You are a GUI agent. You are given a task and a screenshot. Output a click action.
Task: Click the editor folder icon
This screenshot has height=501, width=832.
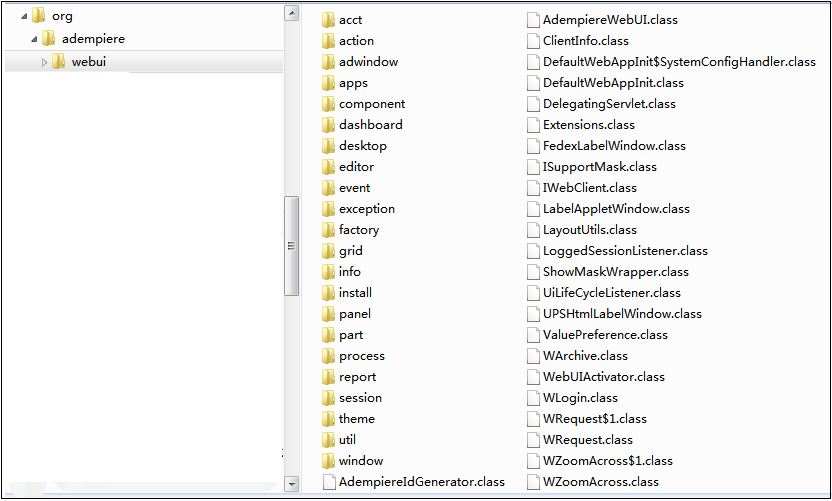[x=328, y=167]
